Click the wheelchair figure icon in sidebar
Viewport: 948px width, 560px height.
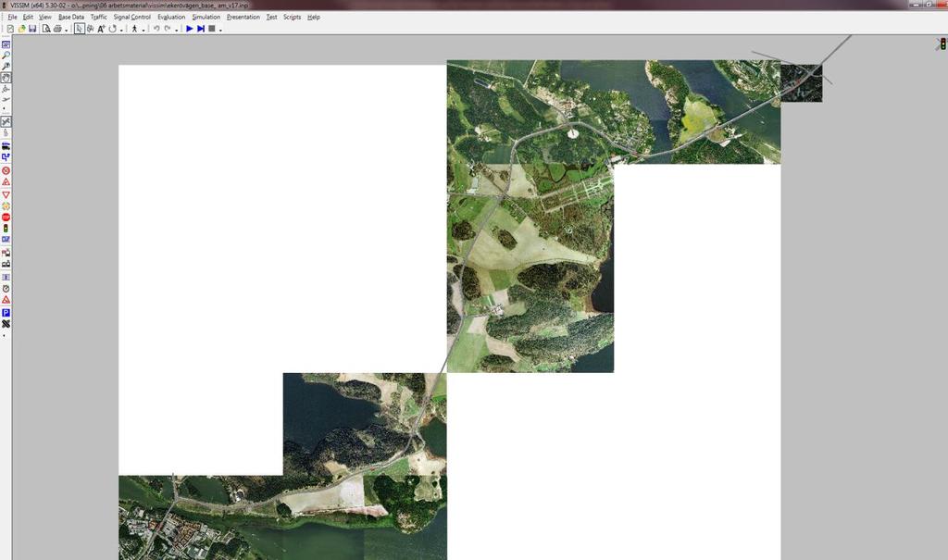pos(6,89)
